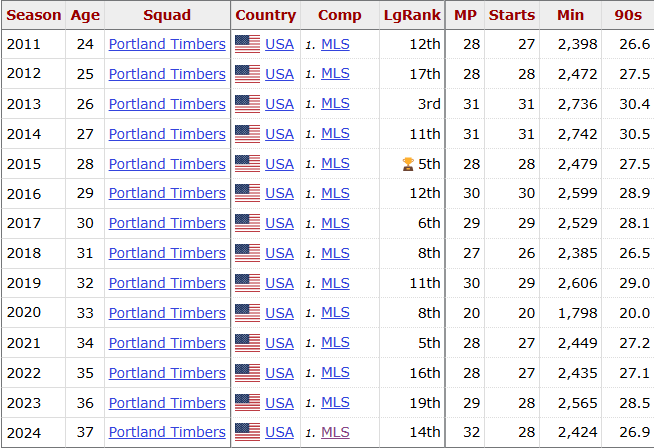This screenshot has height=448, width=654.
Task: Sort by the LgRank column header
Action: [411, 15]
